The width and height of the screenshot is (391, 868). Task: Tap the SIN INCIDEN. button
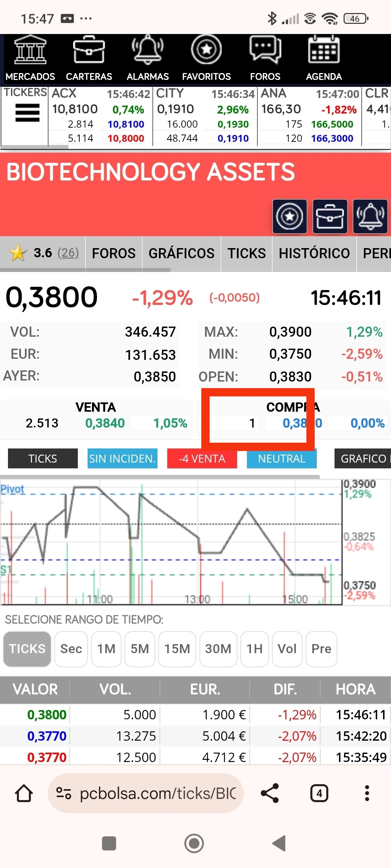point(122,458)
